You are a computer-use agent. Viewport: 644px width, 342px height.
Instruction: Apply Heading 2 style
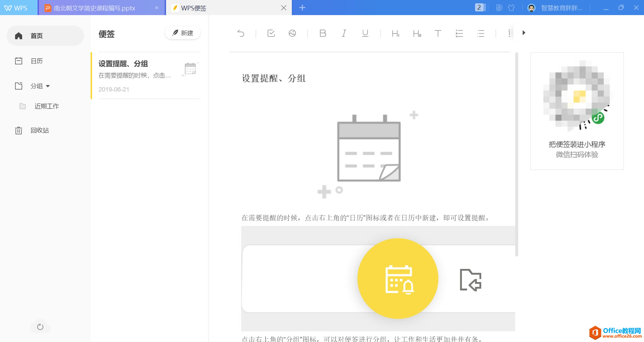(x=417, y=33)
